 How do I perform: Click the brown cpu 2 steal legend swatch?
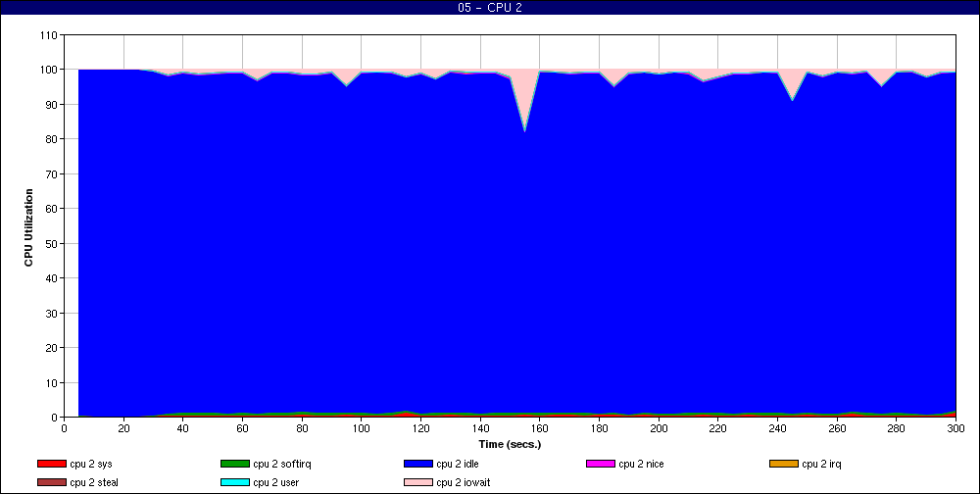click(x=52, y=483)
